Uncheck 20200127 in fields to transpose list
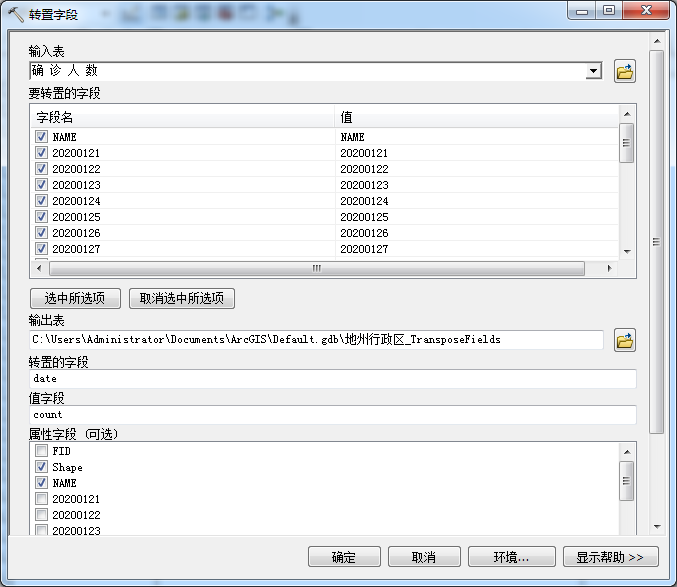 41,249
